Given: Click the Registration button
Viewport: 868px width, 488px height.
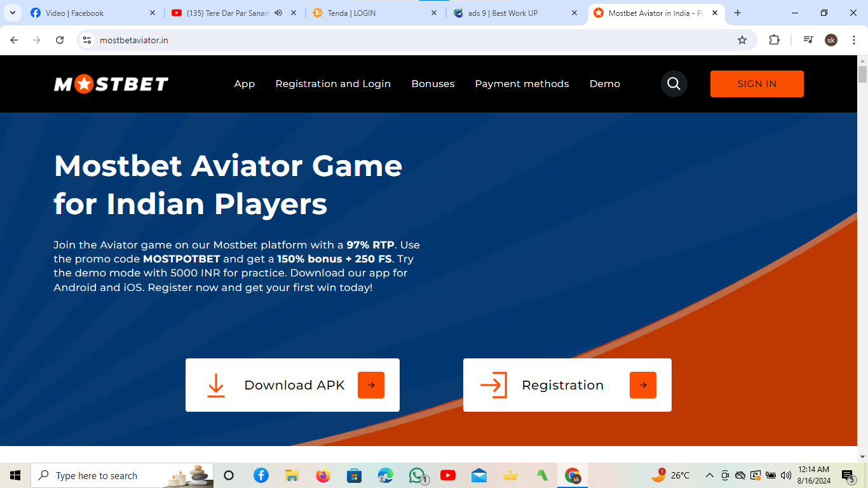Looking at the screenshot, I should (567, 385).
